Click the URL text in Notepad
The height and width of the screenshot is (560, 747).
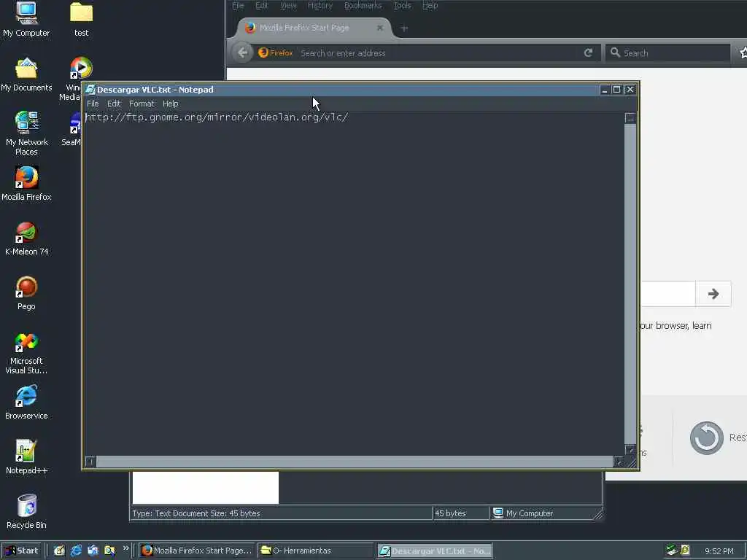point(217,117)
